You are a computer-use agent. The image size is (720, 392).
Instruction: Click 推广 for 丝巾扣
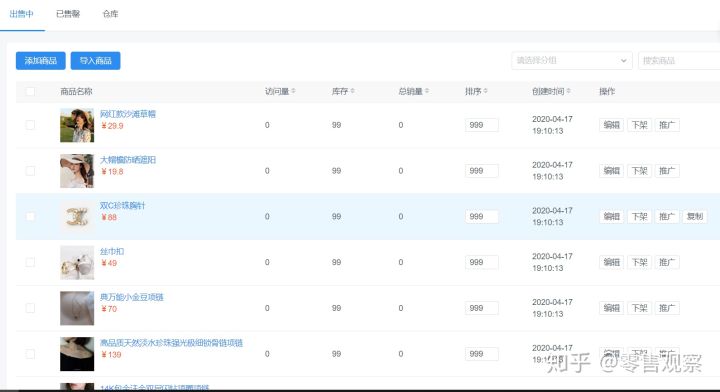tap(667, 262)
